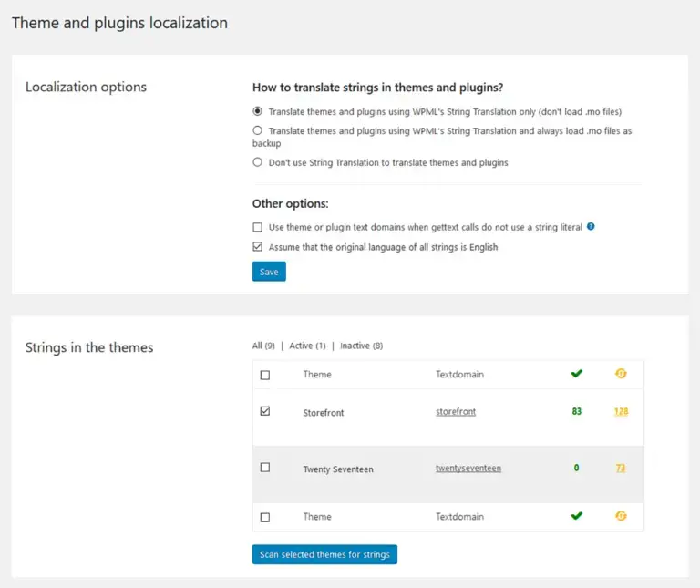Show All (9) themes filter

263,346
